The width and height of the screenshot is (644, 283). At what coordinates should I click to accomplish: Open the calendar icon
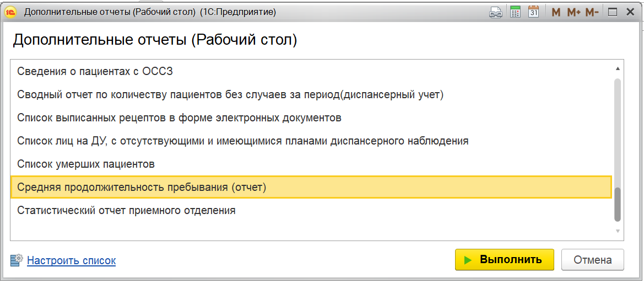click(x=533, y=12)
